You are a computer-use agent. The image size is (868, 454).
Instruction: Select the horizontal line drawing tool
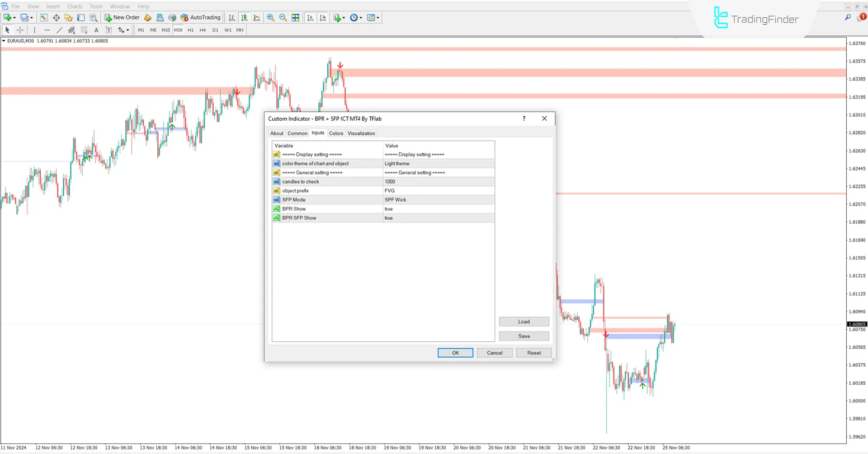[x=47, y=30]
